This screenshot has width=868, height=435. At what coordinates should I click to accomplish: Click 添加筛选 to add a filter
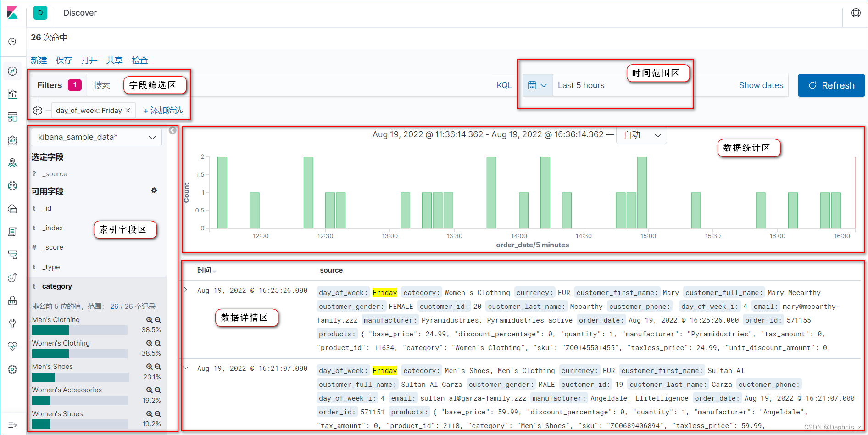click(x=163, y=111)
